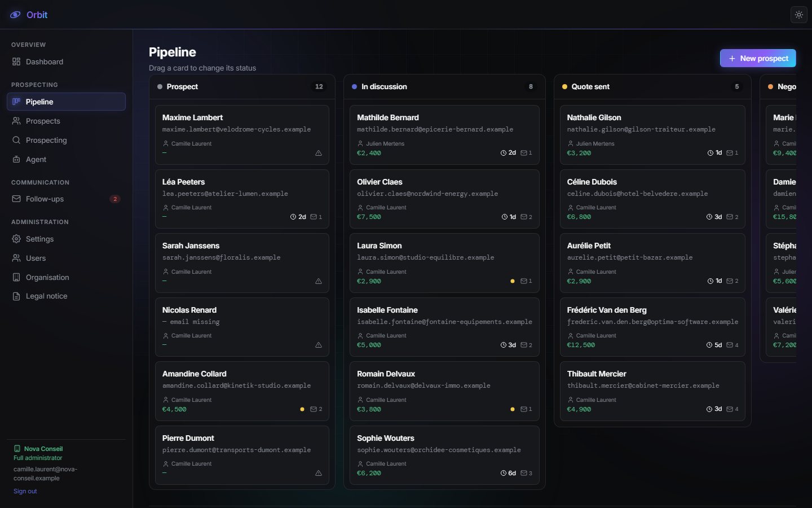Click the Legal notice document icon
The width and height of the screenshot is (812, 508).
tap(16, 296)
